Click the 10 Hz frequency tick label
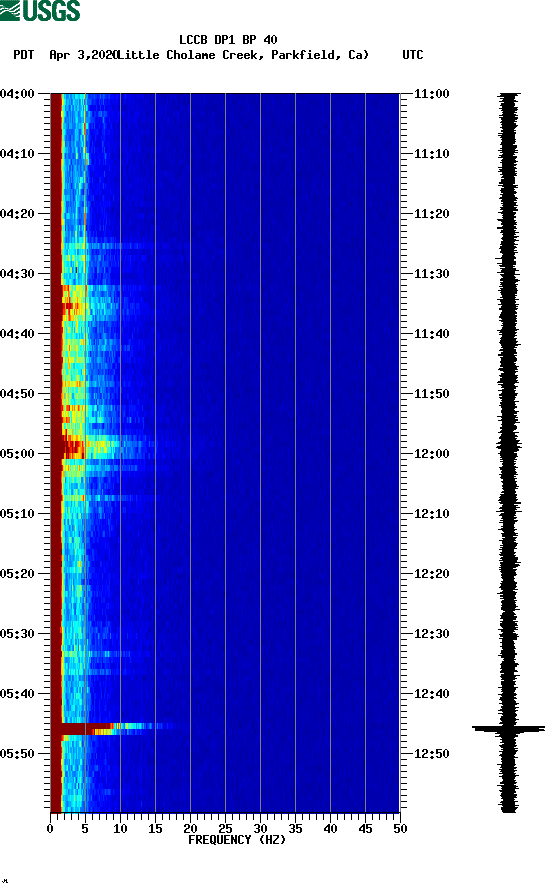The width and height of the screenshot is (552, 892). (x=120, y=829)
